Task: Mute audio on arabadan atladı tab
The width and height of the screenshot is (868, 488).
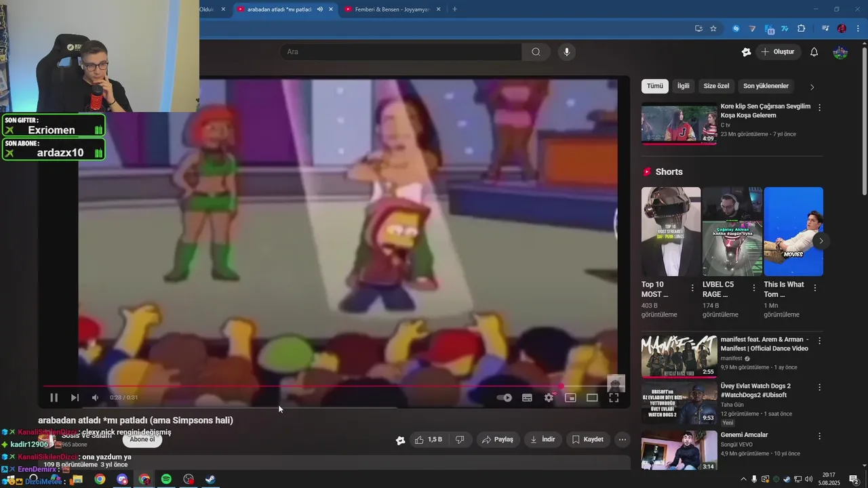Action: tap(320, 9)
